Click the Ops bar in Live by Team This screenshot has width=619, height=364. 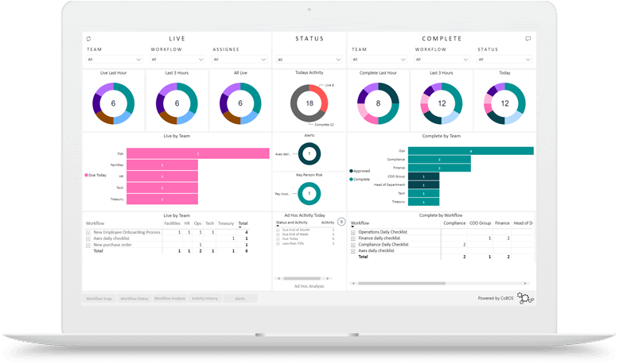[x=198, y=153]
